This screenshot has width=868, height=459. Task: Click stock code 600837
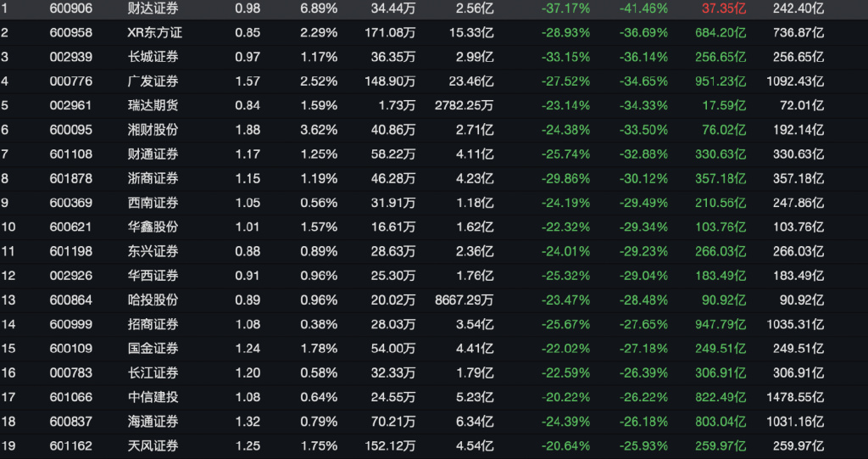(71, 422)
